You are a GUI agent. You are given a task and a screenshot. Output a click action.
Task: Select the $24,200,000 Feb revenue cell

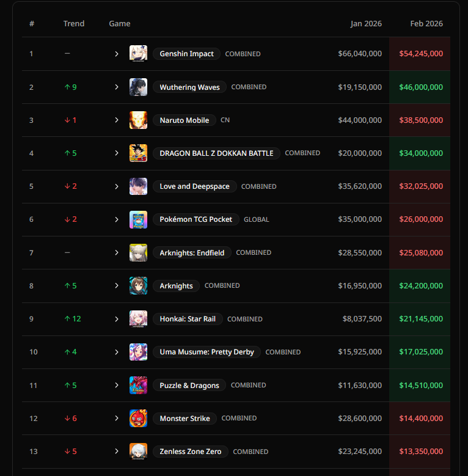point(421,285)
